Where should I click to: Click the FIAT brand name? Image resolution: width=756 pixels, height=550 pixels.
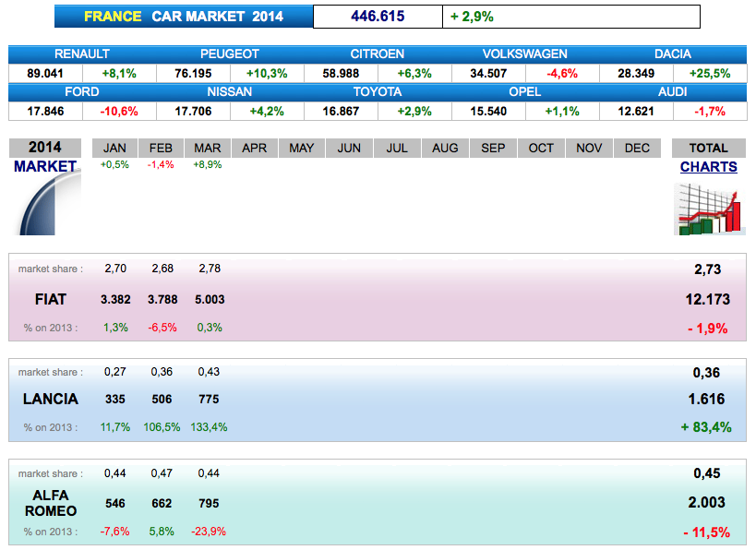tap(50, 299)
